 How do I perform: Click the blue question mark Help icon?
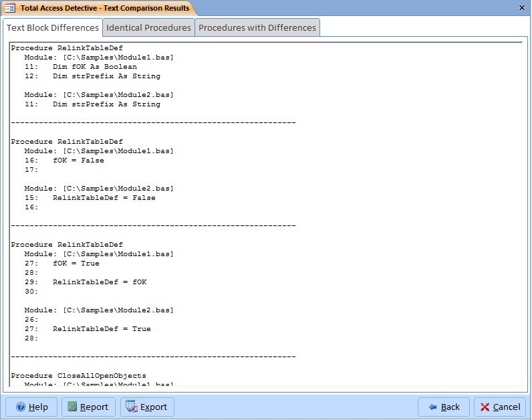[21, 407]
